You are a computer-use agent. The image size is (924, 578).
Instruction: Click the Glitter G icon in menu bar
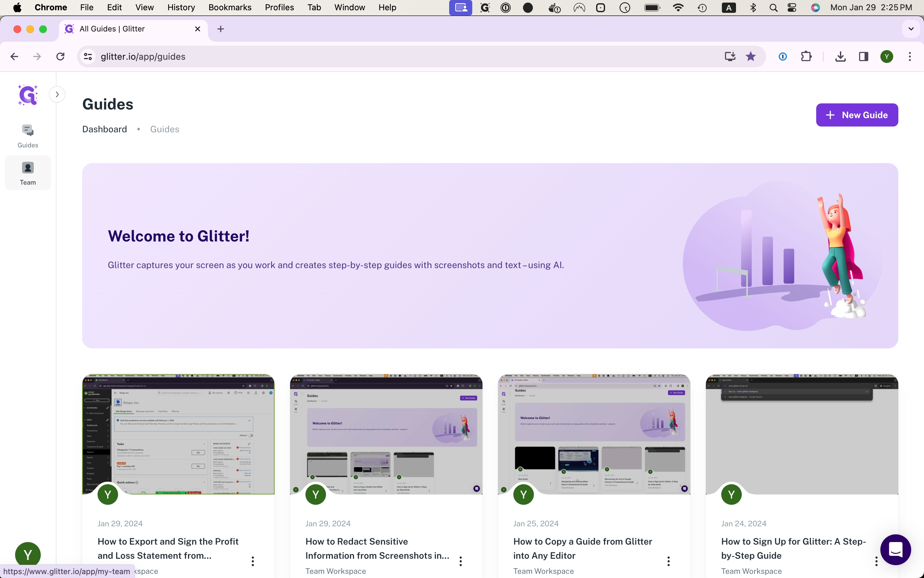pyautogui.click(x=484, y=8)
